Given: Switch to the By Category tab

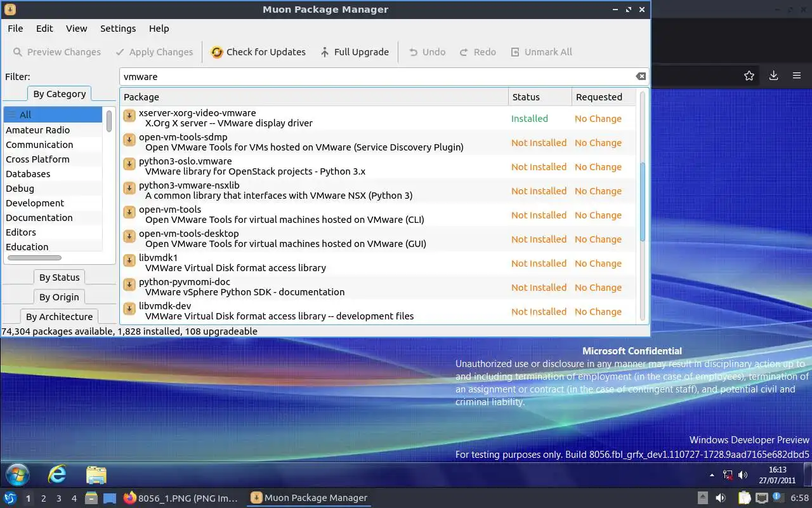Looking at the screenshot, I should tap(60, 94).
